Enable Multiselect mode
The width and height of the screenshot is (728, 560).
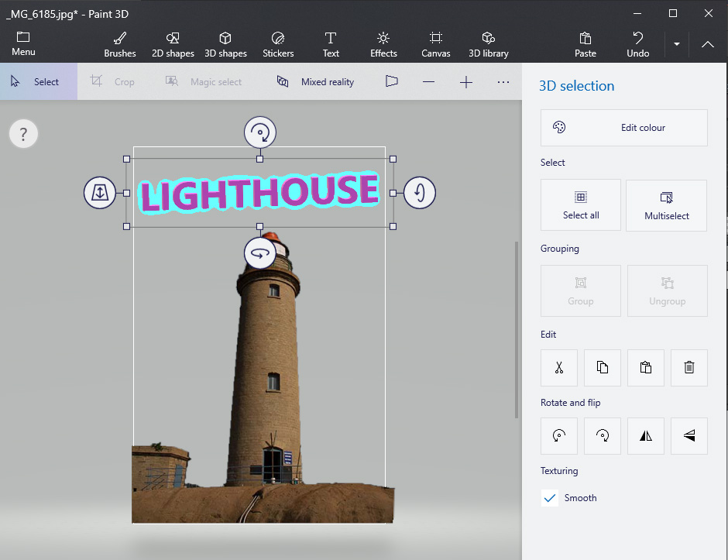coord(667,204)
